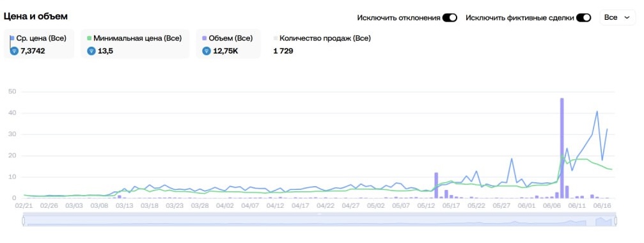Hide the Ср. цена (Все) series

click(39, 44)
